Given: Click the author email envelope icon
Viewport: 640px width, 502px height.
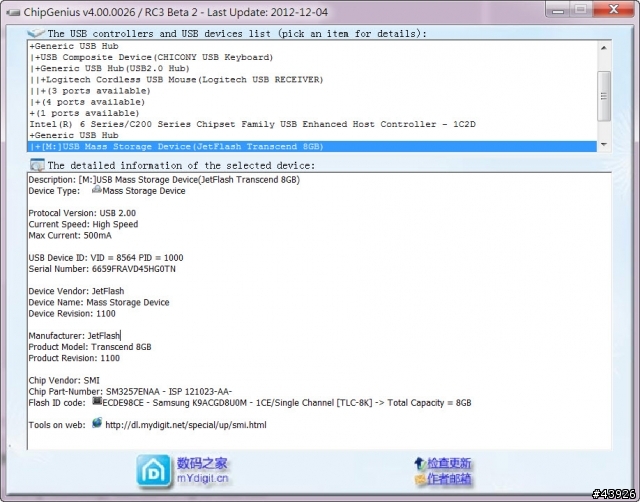Looking at the screenshot, I should click(x=420, y=479).
